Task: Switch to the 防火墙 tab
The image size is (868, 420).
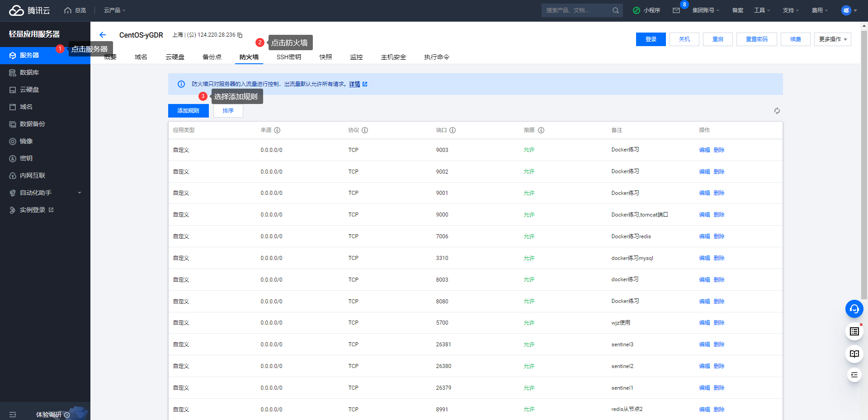Action: pyautogui.click(x=249, y=57)
